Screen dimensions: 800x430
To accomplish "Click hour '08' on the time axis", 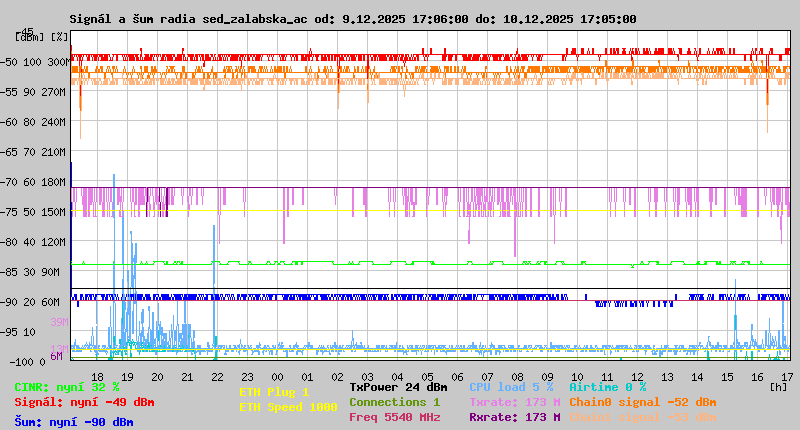I will coord(517,377).
